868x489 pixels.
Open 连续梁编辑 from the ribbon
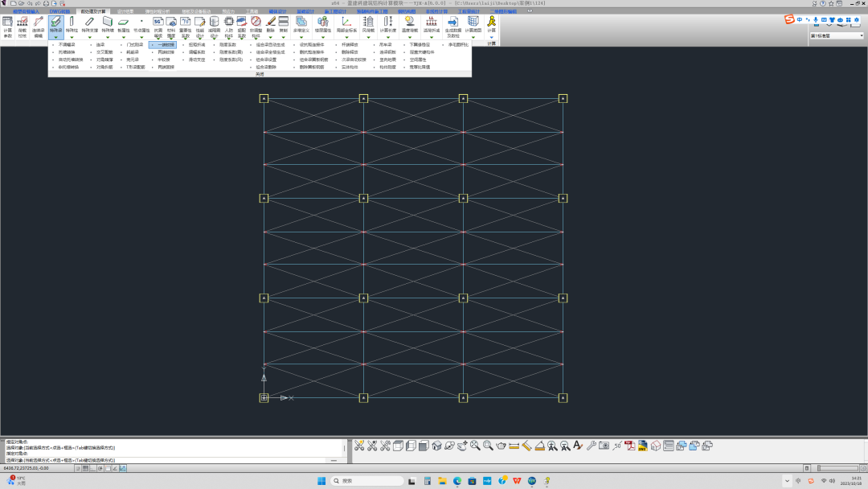click(x=39, y=27)
